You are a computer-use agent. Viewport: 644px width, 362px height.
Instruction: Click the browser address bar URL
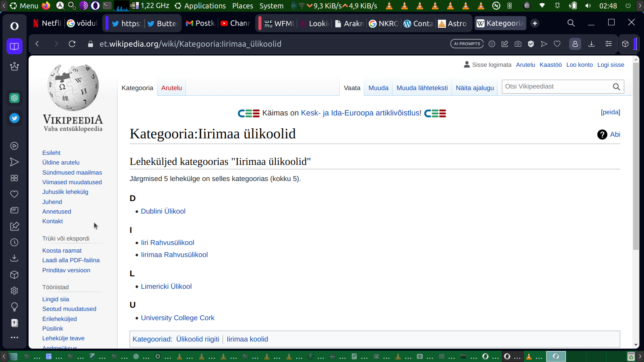[x=190, y=44]
